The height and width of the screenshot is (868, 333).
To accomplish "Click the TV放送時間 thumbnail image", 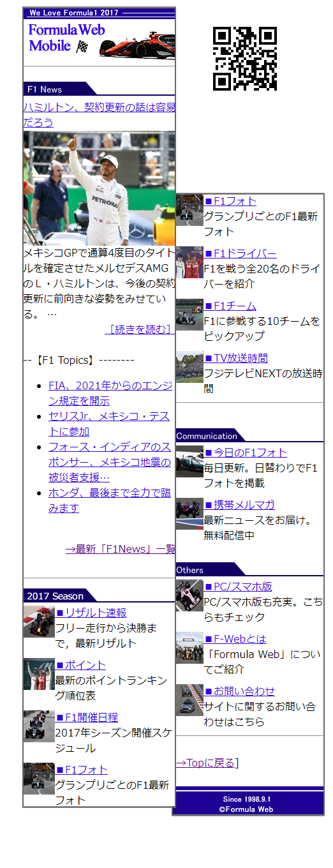I will tap(189, 367).
